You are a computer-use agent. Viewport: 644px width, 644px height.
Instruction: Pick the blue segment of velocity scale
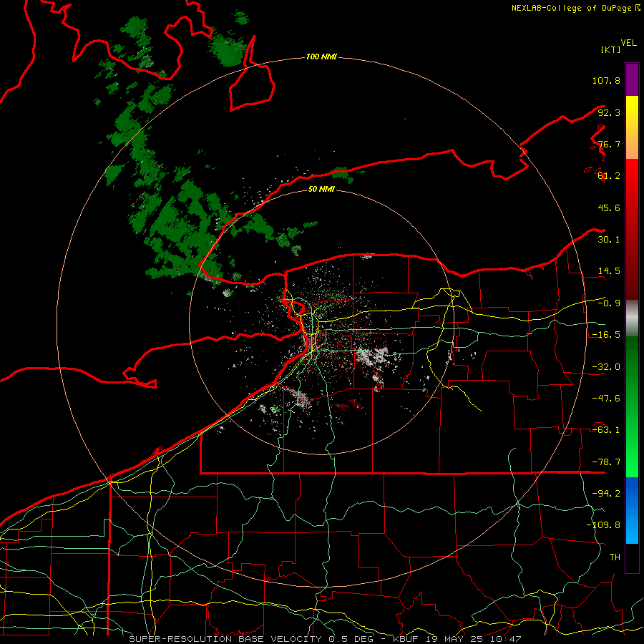pos(632,510)
